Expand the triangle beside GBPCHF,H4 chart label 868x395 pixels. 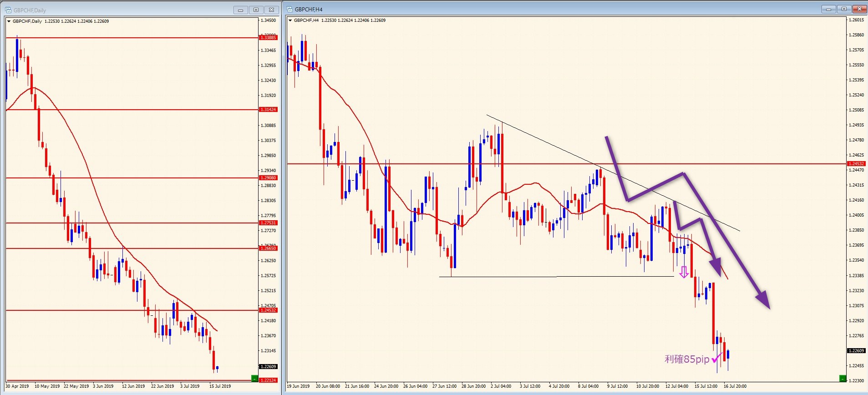click(290, 20)
